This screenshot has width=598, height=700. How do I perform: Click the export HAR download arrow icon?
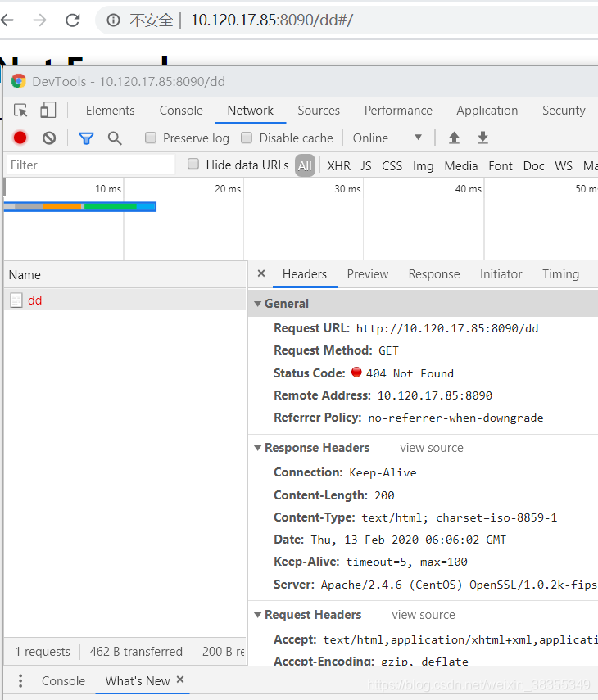click(482, 138)
